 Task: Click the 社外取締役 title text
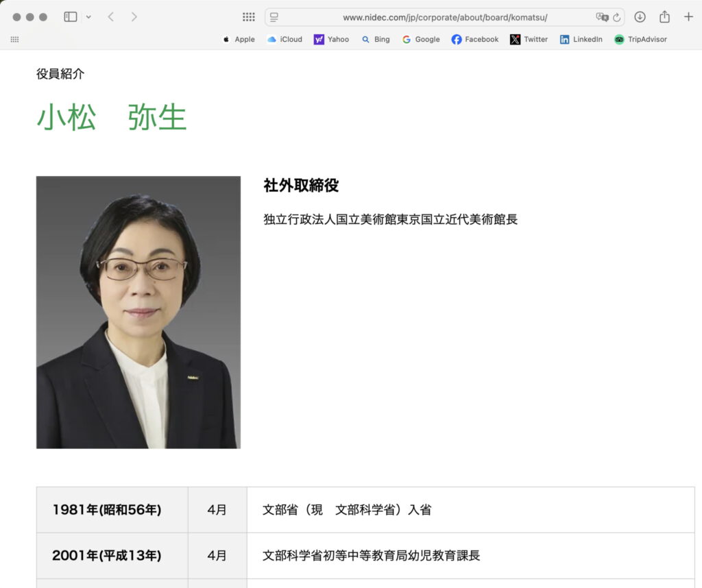302,185
